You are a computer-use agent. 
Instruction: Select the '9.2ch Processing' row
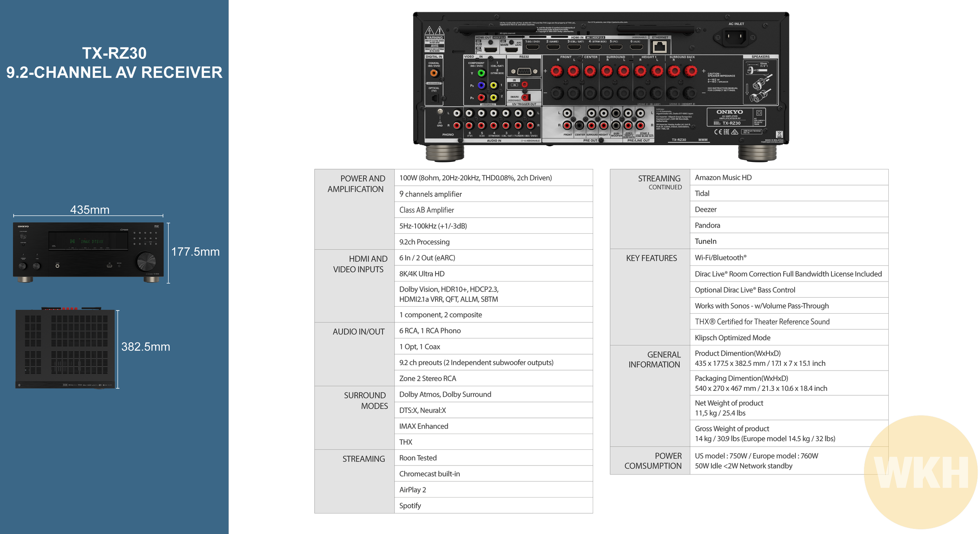(493, 242)
